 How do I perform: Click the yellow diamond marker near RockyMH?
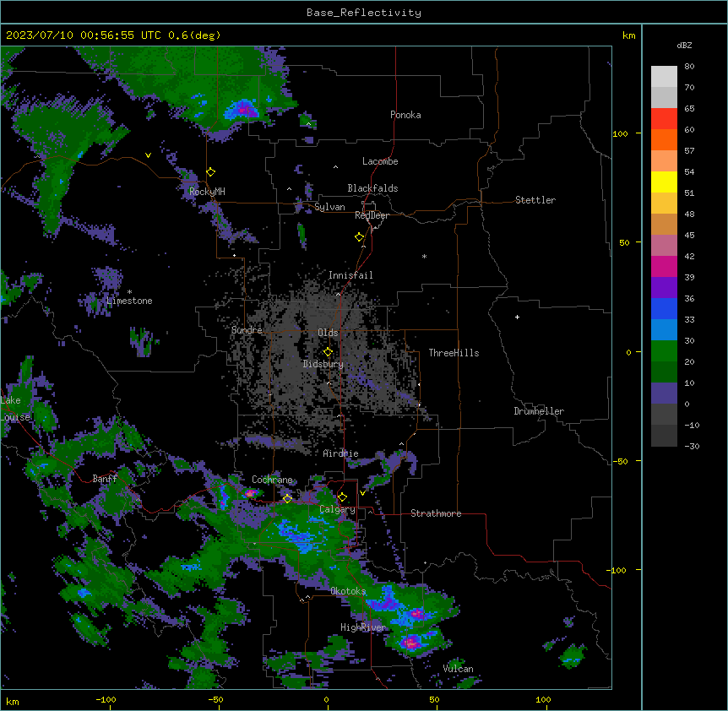tap(211, 172)
